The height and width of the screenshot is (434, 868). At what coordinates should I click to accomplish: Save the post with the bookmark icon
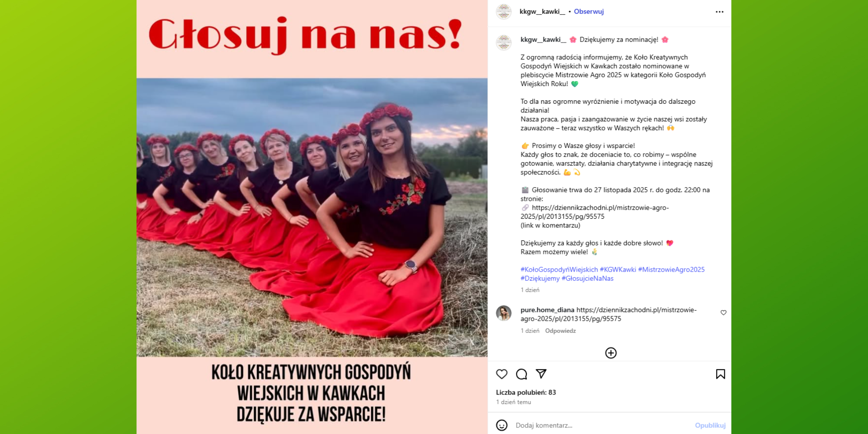(720, 374)
